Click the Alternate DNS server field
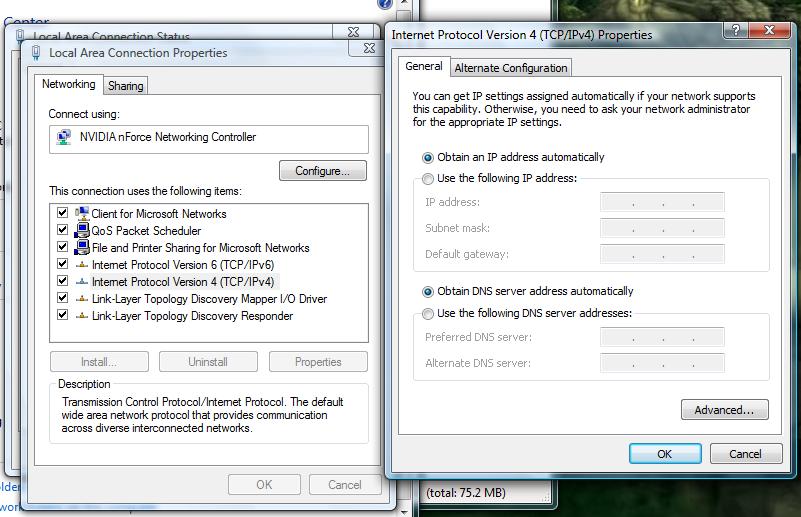801x517 pixels. click(x=662, y=363)
